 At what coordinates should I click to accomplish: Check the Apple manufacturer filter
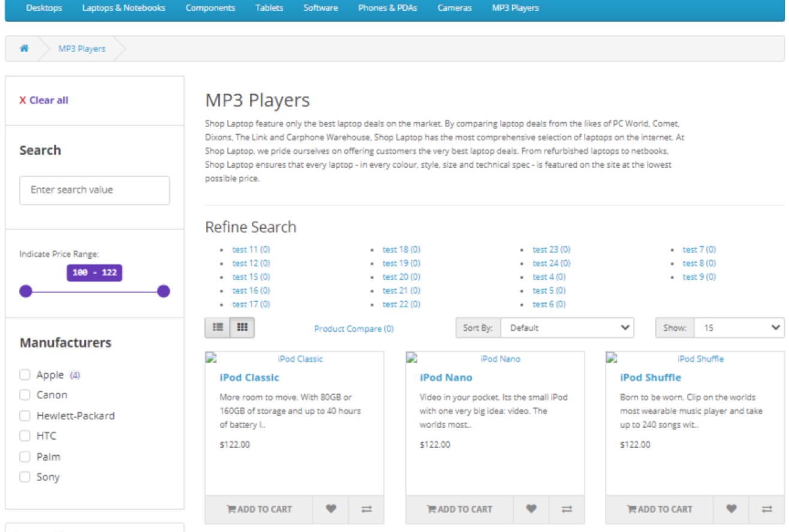pyautogui.click(x=25, y=375)
